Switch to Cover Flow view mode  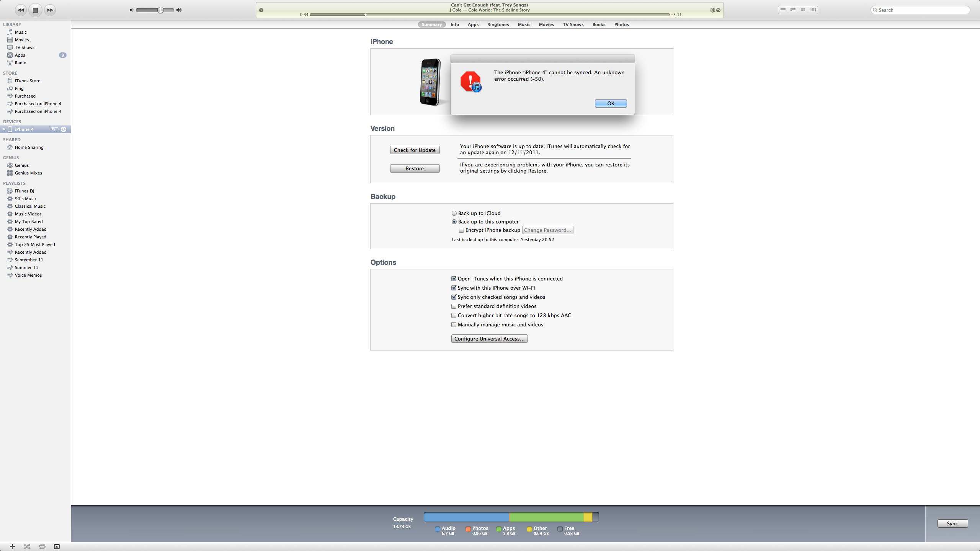click(x=813, y=10)
